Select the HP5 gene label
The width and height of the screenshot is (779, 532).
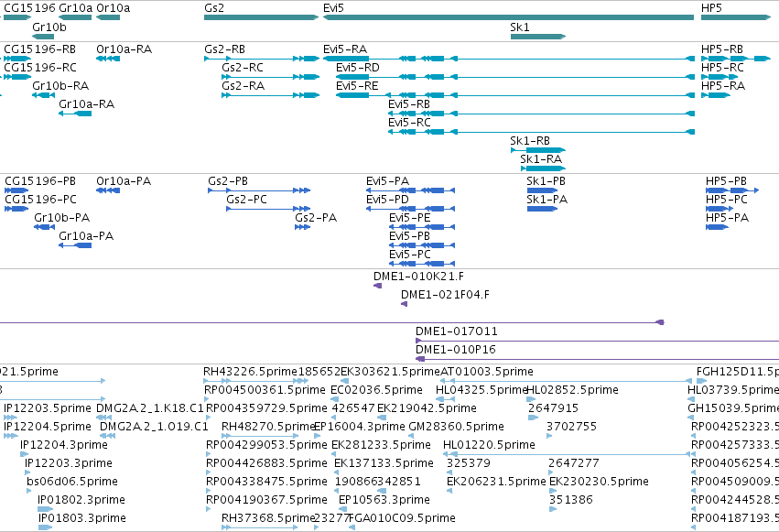pyautogui.click(x=711, y=8)
